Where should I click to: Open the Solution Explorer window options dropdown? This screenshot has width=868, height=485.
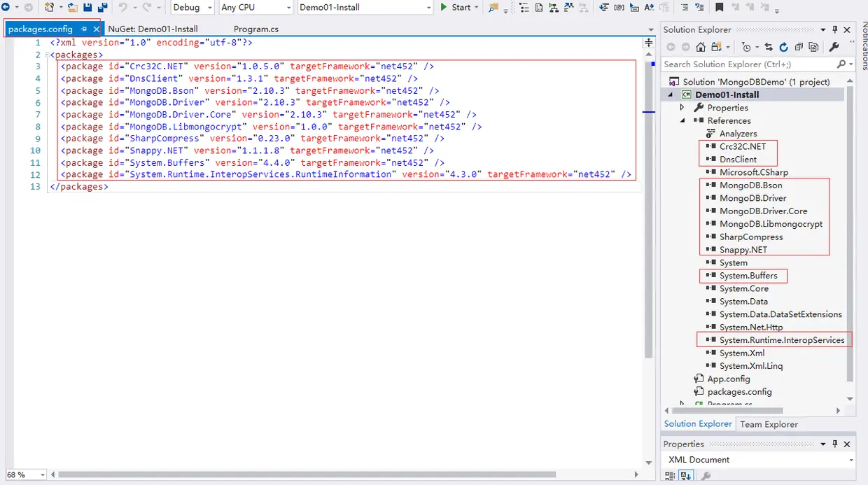(x=823, y=29)
